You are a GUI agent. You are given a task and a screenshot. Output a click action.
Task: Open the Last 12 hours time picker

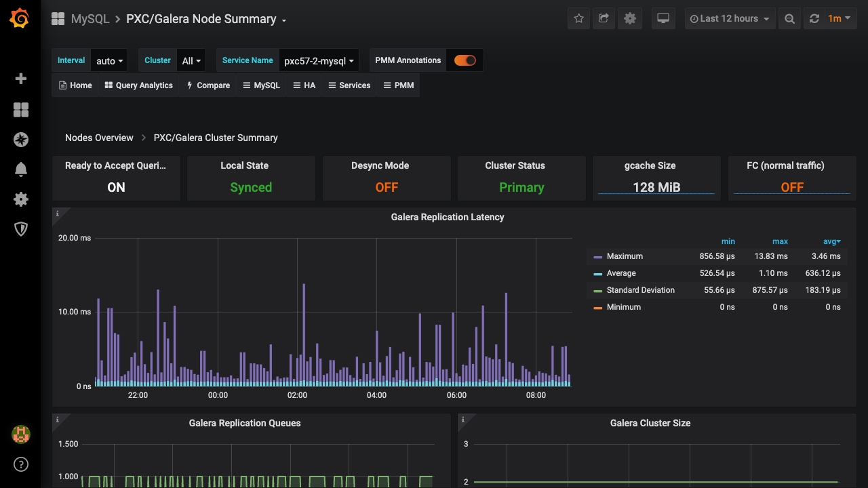click(730, 19)
